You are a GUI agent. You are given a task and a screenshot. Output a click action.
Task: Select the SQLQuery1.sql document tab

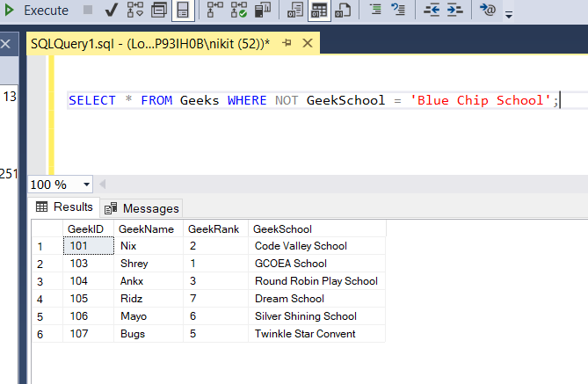(x=150, y=44)
